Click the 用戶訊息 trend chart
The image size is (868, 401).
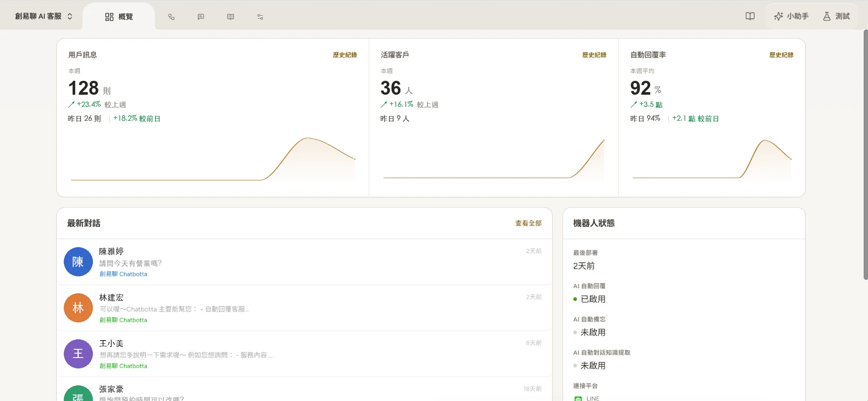(x=213, y=159)
